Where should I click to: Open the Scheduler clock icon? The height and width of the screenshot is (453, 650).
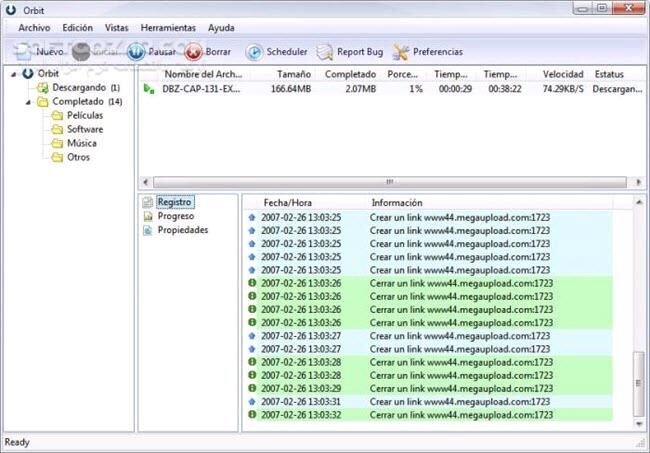point(254,52)
